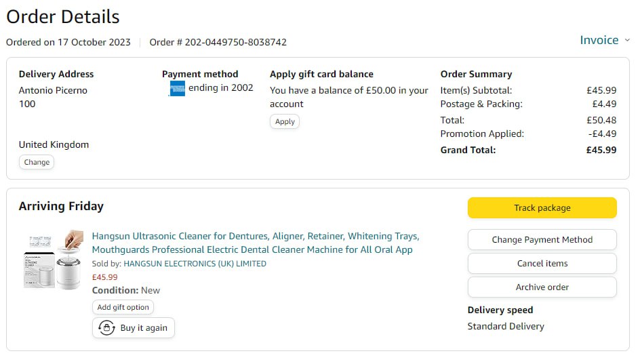Track package for this order

click(x=542, y=208)
